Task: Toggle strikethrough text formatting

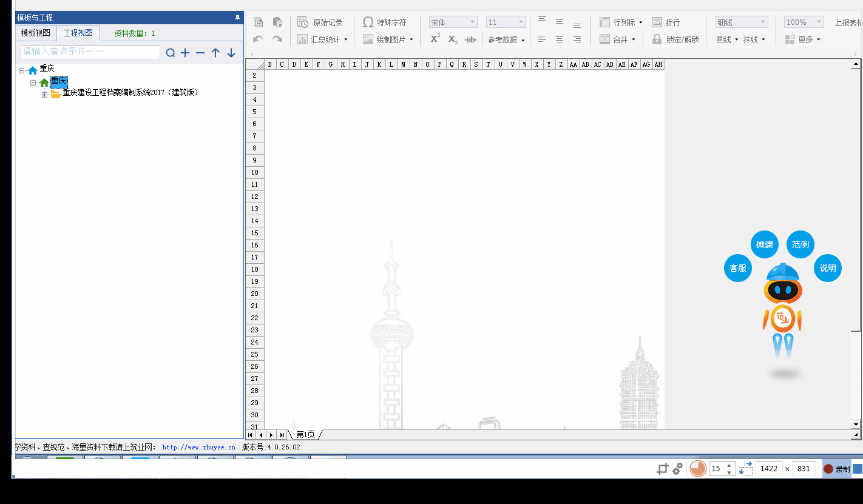Action: tap(470, 39)
